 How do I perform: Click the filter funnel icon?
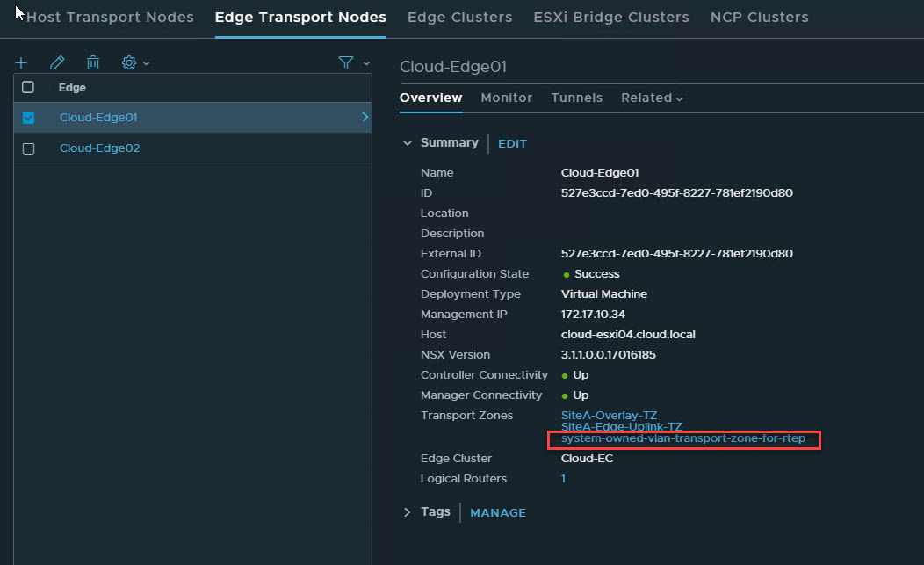coord(346,62)
